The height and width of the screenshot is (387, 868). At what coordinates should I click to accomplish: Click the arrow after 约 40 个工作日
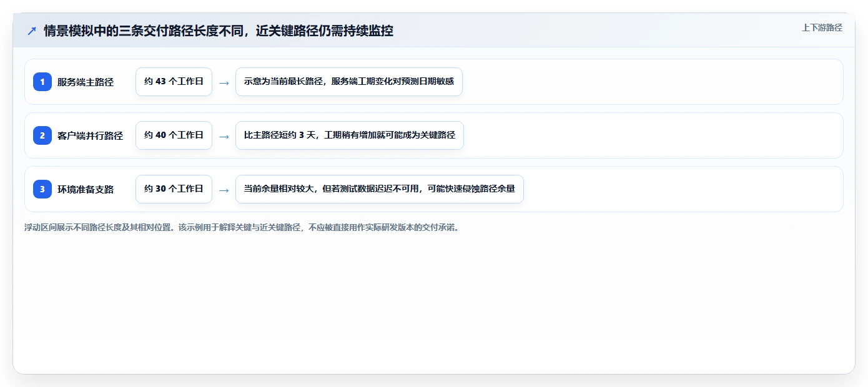pyautogui.click(x=224, y=136)
